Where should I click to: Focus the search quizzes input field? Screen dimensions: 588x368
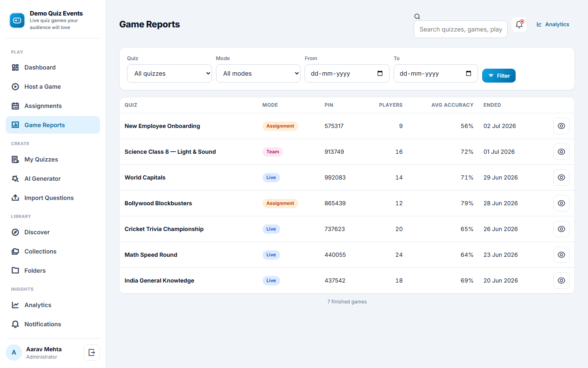[x=461, y=29]
